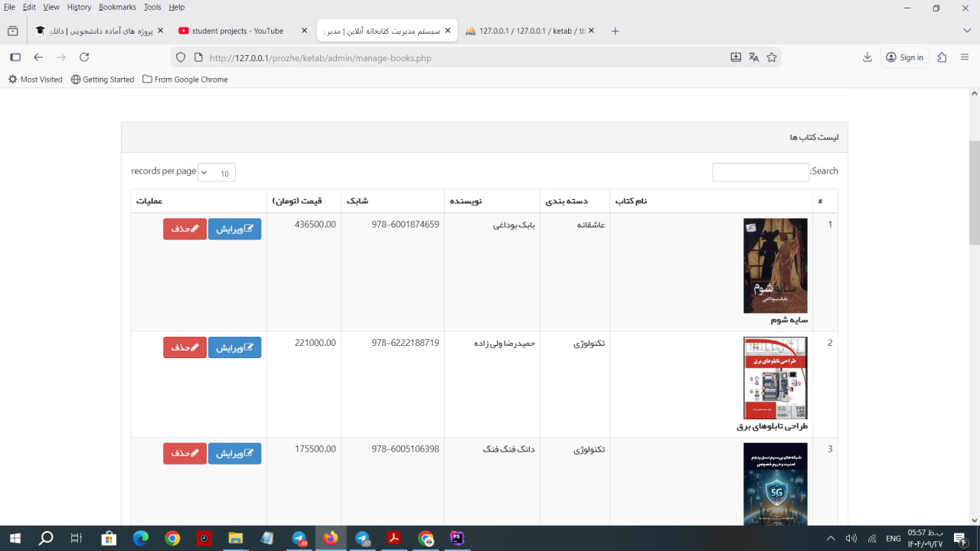Click the cover thumbnail of book 2
Screen dimensions: 980x551
[x=775, y=378]
